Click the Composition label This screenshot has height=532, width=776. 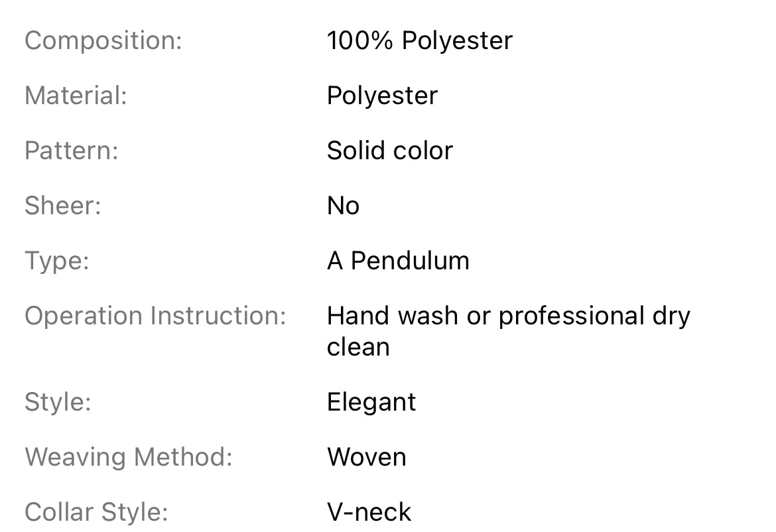103,41
